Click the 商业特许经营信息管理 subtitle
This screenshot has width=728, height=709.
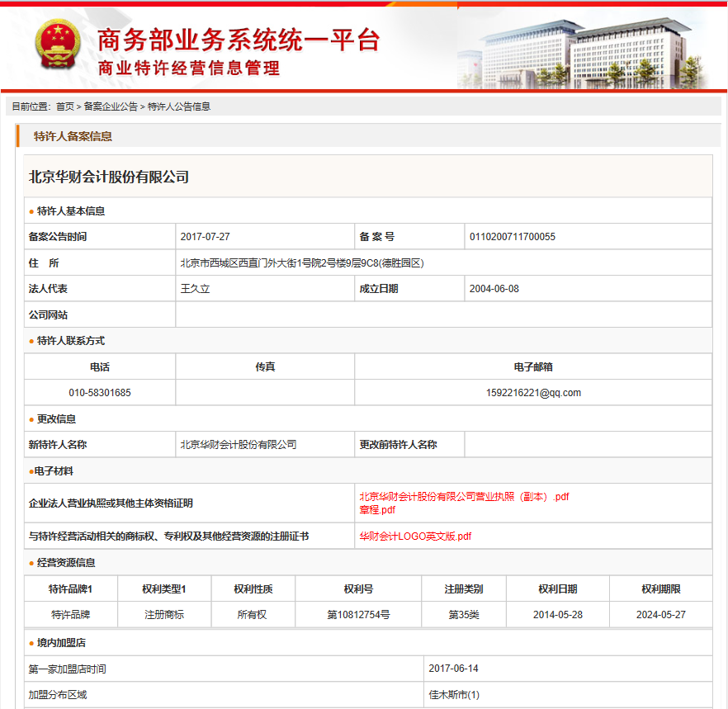(x=188, y=69)
